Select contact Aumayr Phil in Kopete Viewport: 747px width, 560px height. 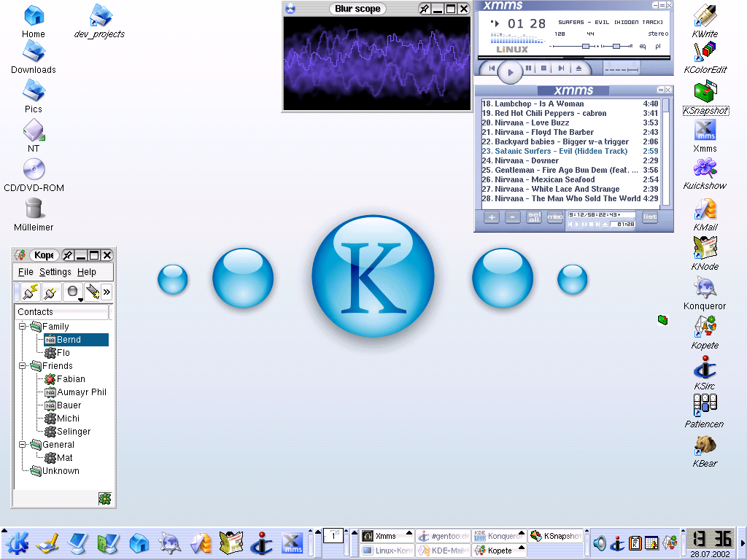(x=75, y=392)
